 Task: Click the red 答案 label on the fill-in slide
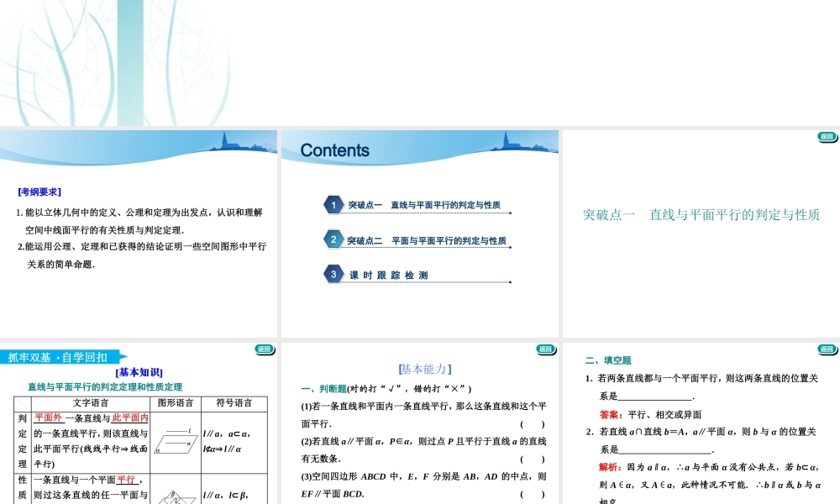coord(607,412)
